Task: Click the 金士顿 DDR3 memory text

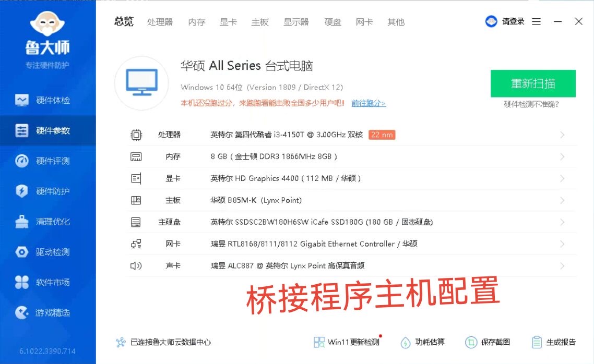Action: pyautogui.click(x=274, y=156)
